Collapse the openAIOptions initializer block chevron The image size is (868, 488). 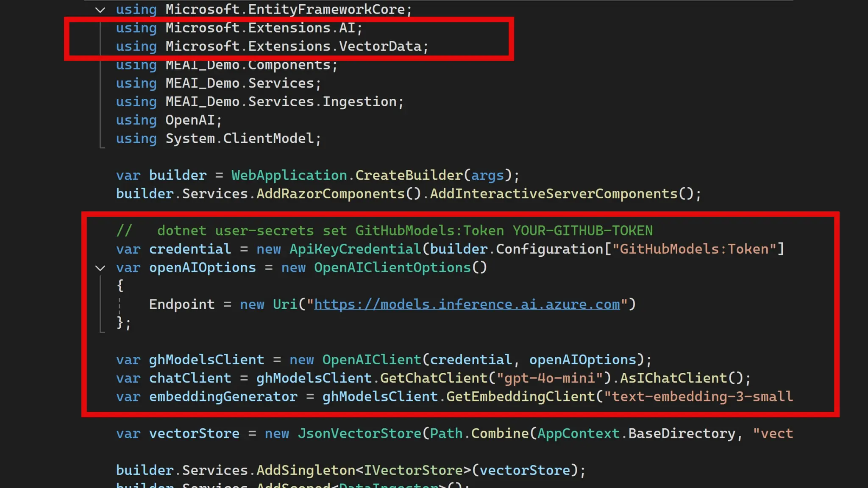pyautogui.click(x=100, y=268)
